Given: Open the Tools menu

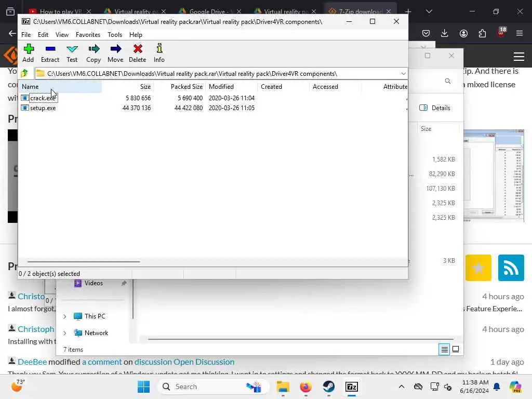Looking at the screenshot, I should pyautogui.click(x=115, y=35).
